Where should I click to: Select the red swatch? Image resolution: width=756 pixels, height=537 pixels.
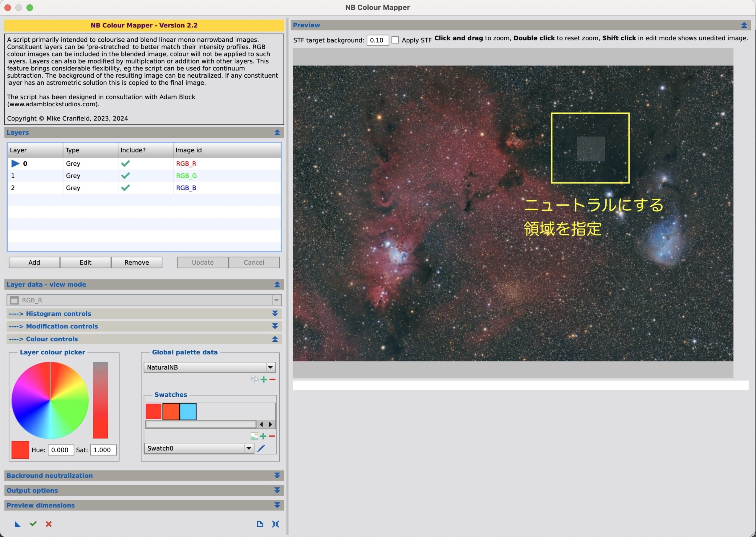pos(154,412)
